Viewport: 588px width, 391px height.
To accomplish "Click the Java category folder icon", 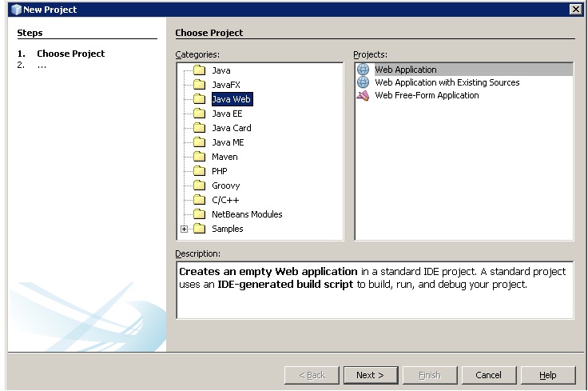I will pos(200,70).
